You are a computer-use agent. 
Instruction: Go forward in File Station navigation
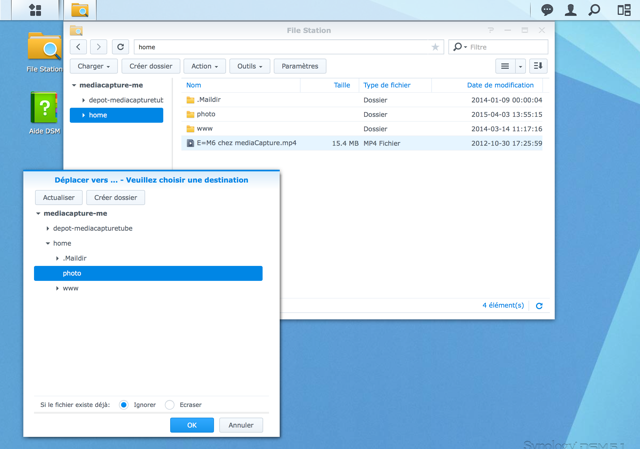[x=98, y=47]
